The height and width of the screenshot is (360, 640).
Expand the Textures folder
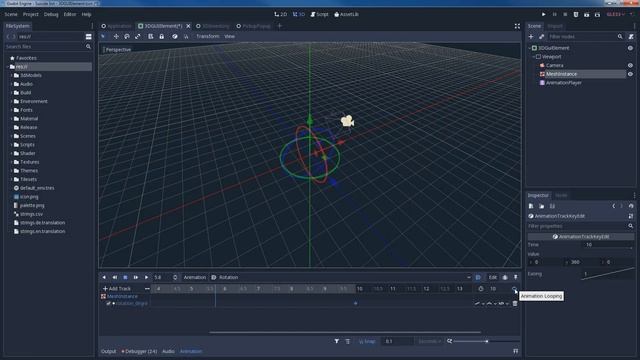[x=11, y=162]
